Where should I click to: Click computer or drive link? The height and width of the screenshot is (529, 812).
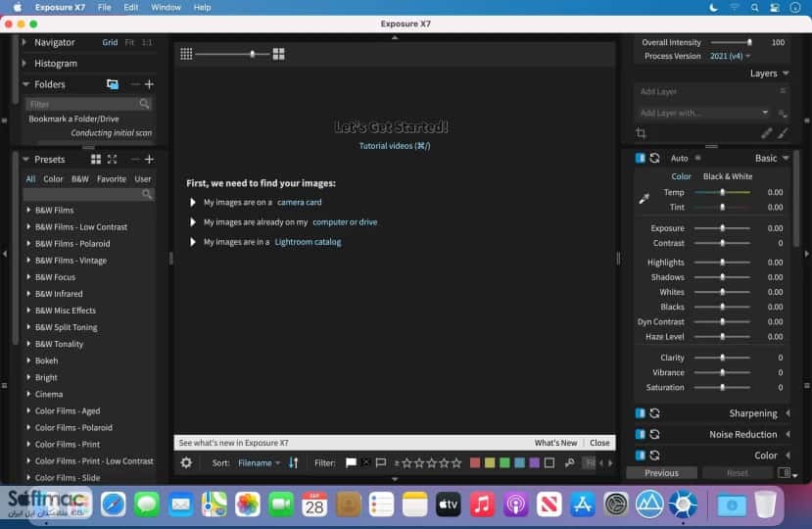[345, 221]
